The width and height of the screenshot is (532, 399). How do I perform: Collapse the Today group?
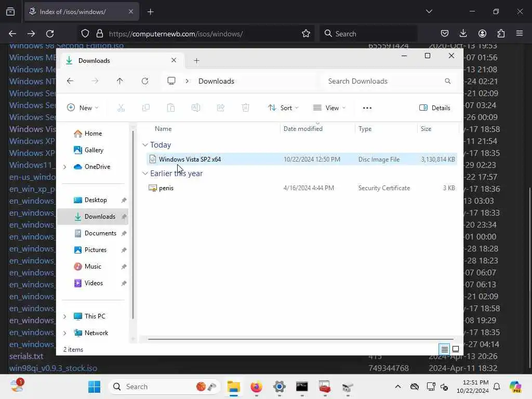pyautogui.click(x=145, y=145)
